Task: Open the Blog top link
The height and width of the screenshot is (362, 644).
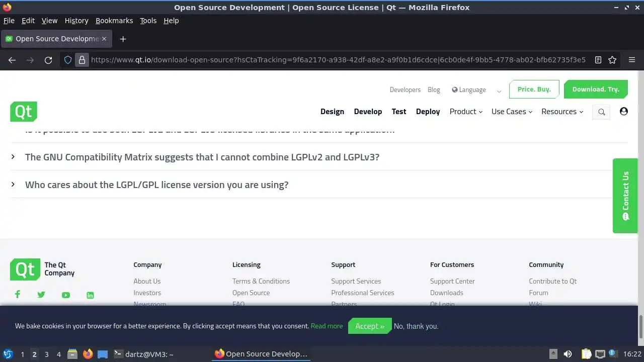Action: pyautogui.click(x=434, y=89)
